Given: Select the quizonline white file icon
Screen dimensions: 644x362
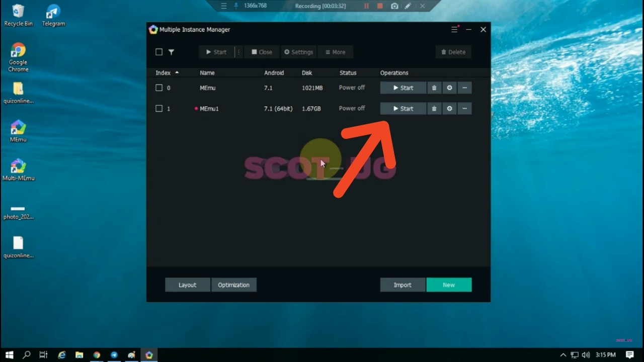Looking at the screenshot, I should pyautogui.click(x=18, y=247).
